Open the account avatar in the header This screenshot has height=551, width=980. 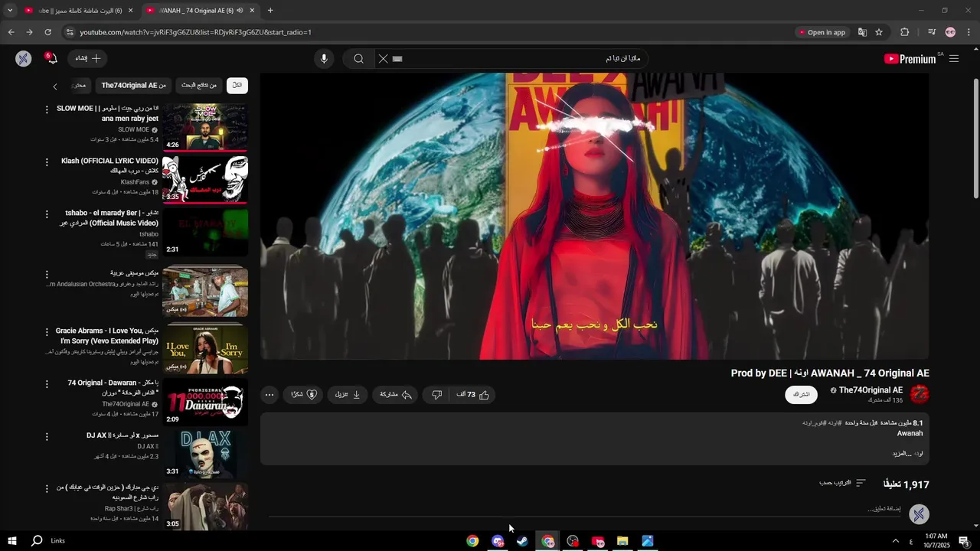coord(24,59)
